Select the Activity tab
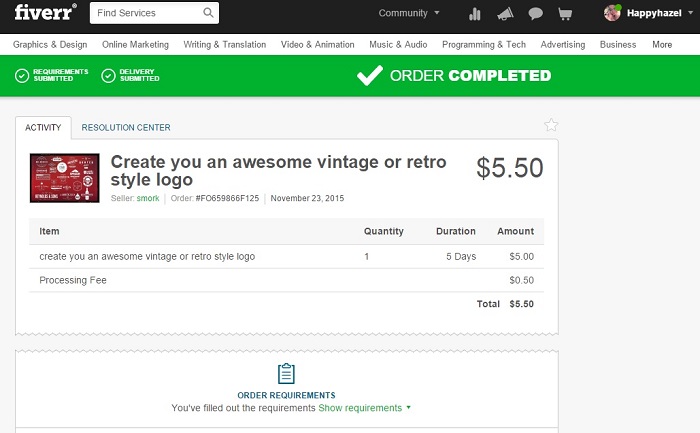 tap(43, 128)
